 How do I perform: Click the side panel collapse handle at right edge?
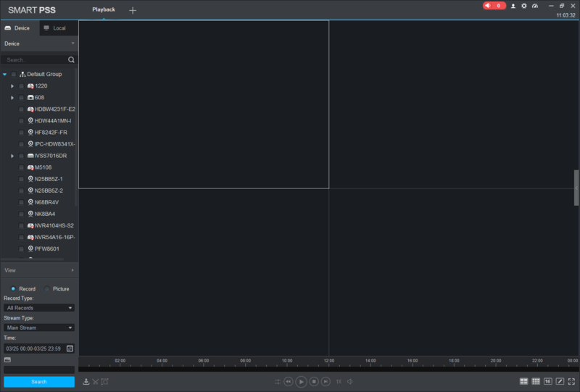pos(576,188)
